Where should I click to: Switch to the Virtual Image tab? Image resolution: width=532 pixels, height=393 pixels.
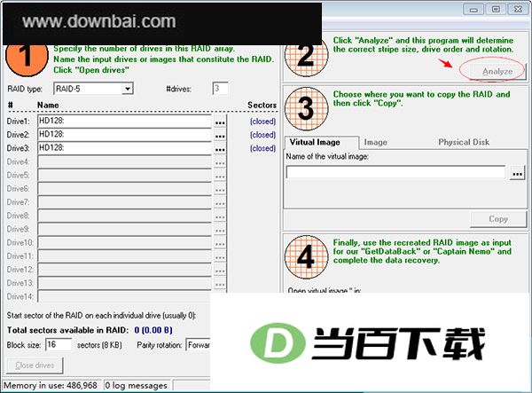coord(321,143)
